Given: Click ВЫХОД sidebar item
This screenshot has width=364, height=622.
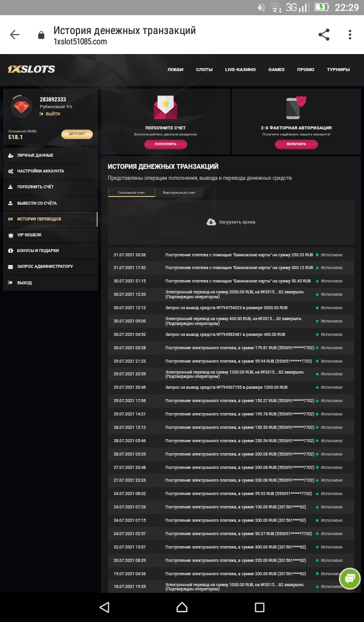Looking at the screenshot, I should pyautogui.click(x=50, y=283).
